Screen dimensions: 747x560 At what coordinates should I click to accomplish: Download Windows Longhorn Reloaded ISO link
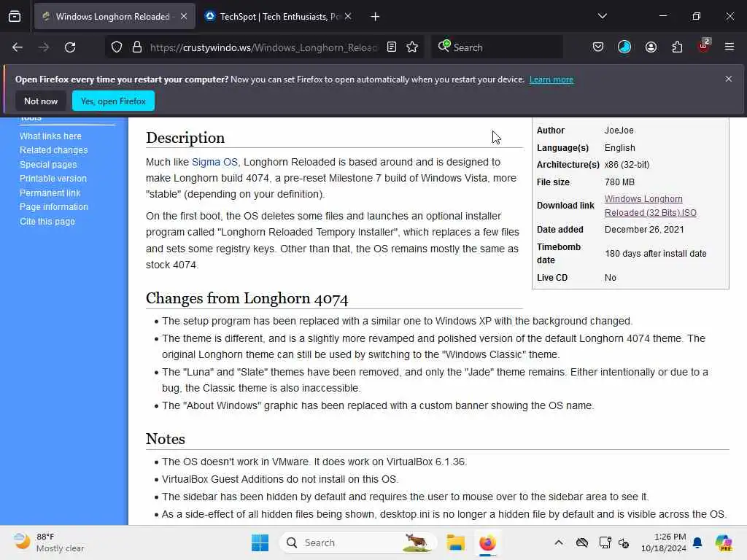point(650,206)
